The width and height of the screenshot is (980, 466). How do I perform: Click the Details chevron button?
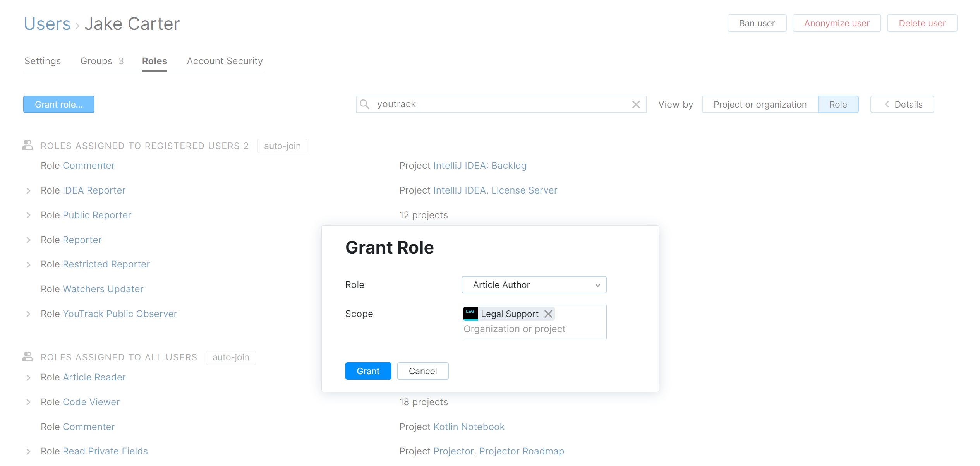(902, 105)
